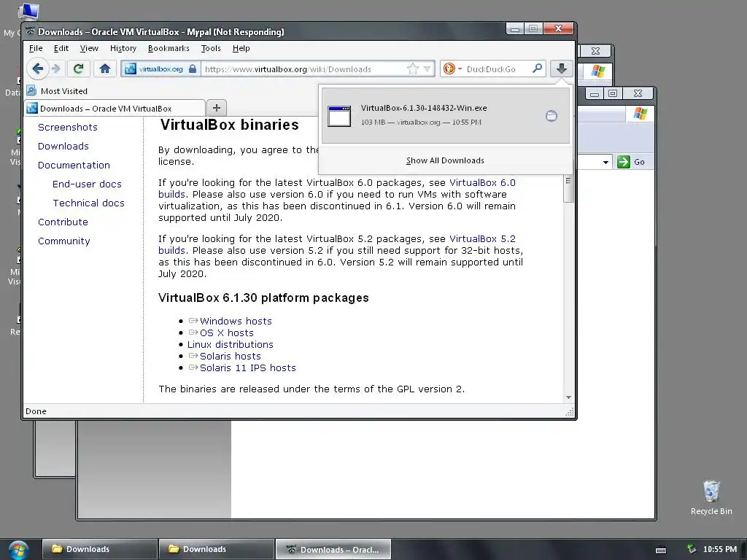
Task: Open the Documentation sidebar link
Action: (x=74, y=166)
